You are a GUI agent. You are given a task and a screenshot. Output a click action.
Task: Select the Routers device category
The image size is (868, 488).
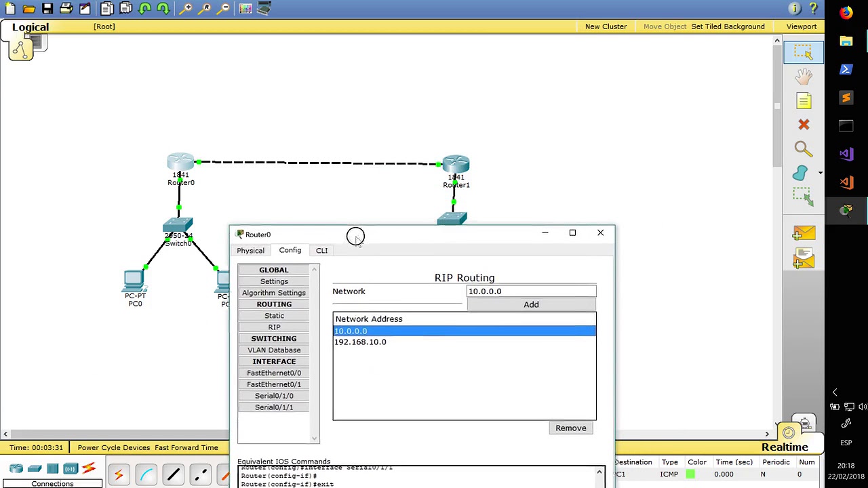point(16,469)
